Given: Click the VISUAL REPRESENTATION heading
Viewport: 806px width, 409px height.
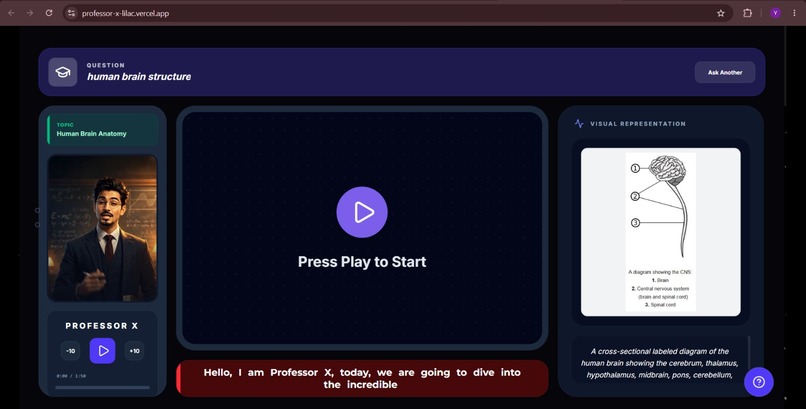Looking at the screenshot, I should coord(638,124).
